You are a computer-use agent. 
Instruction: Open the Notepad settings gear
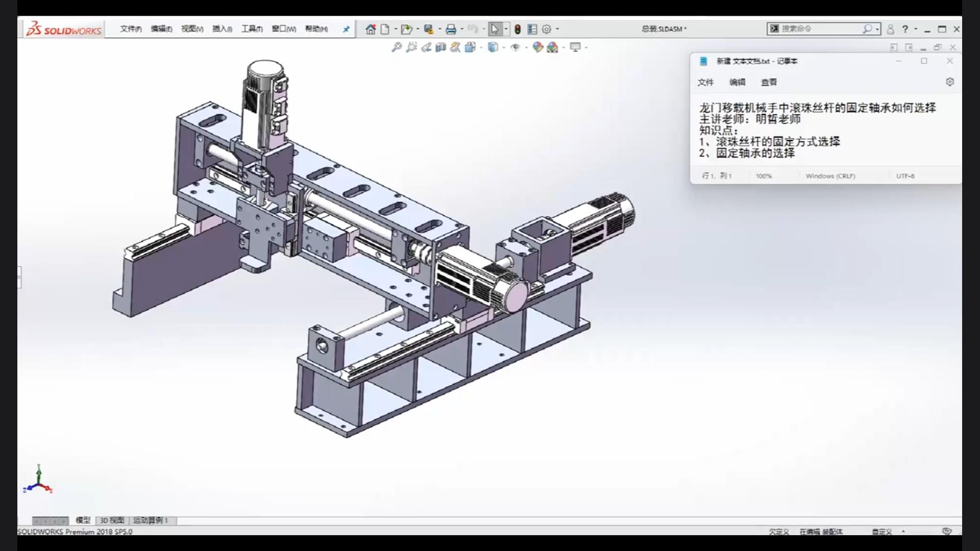click(950, 82)
